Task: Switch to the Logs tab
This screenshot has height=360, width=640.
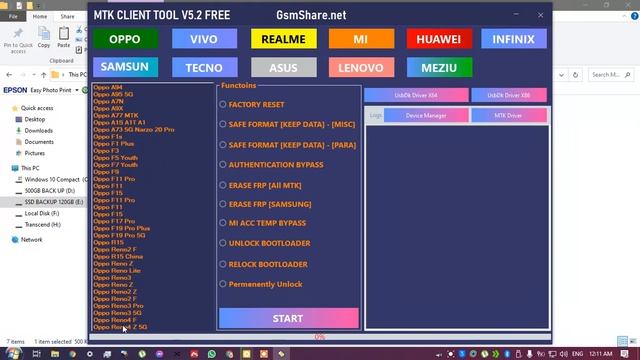Action: [375, 116]
